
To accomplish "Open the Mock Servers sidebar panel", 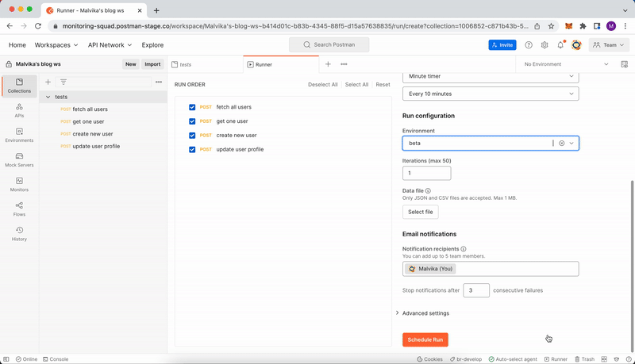I will [19, 159].
